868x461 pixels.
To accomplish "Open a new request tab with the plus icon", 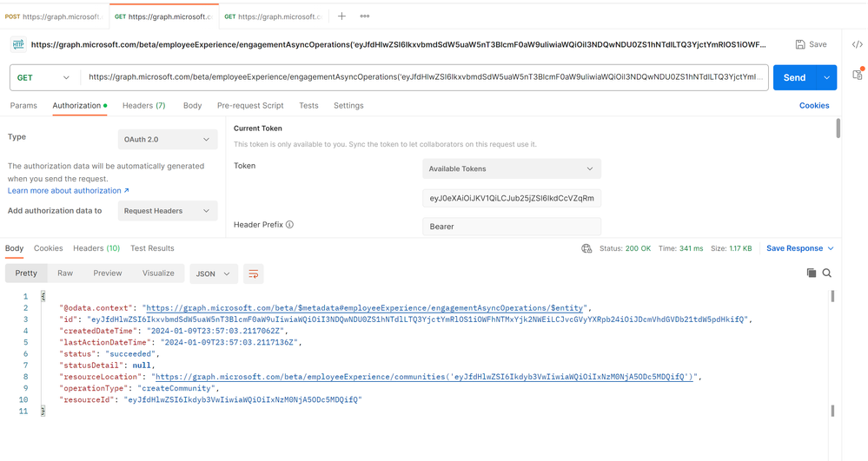I will (341, 16).
